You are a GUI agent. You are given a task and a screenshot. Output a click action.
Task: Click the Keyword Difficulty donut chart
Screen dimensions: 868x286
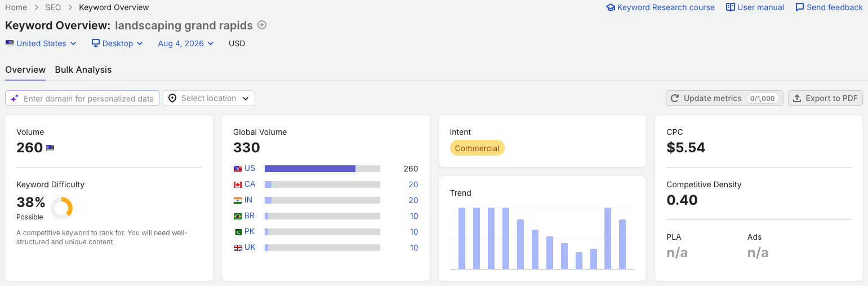[x=61, y=208]
